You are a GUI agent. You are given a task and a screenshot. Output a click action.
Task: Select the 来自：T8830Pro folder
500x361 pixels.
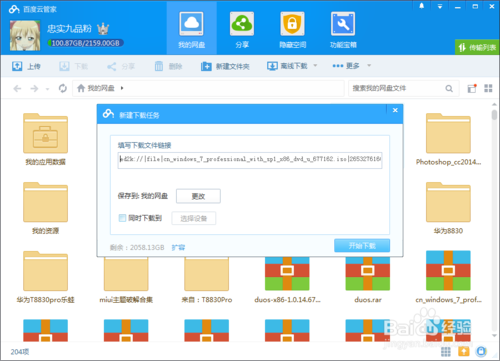pos(207,280)
